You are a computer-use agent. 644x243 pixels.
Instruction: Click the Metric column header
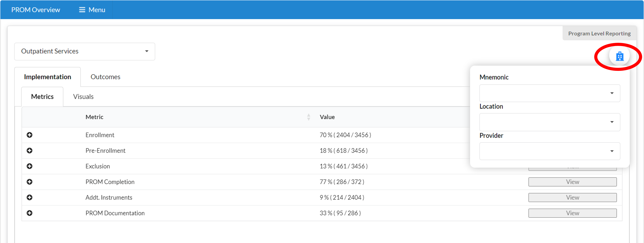coord(94,117)
